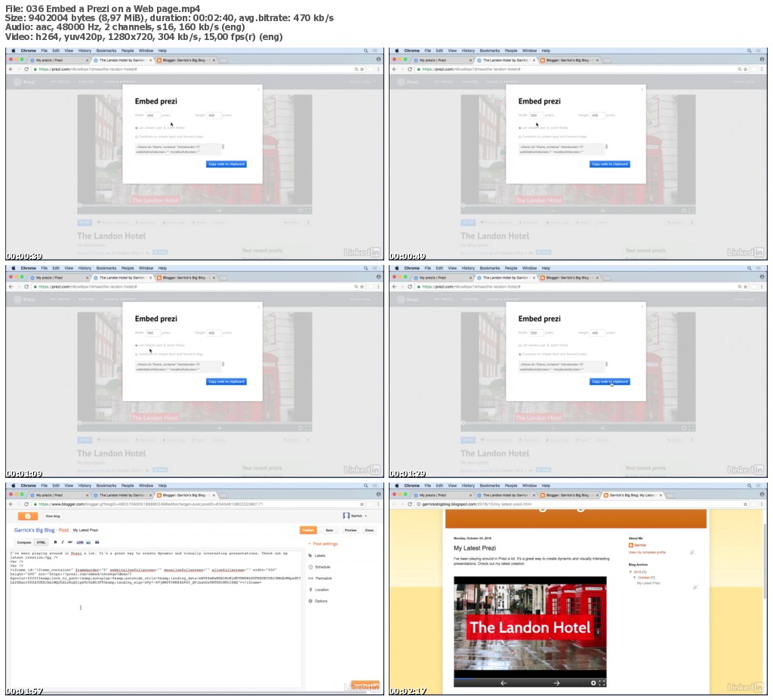773x700 pixels.
Task: Click the back arrow in the 00:01:57 frame
Action: coord(11,504)
